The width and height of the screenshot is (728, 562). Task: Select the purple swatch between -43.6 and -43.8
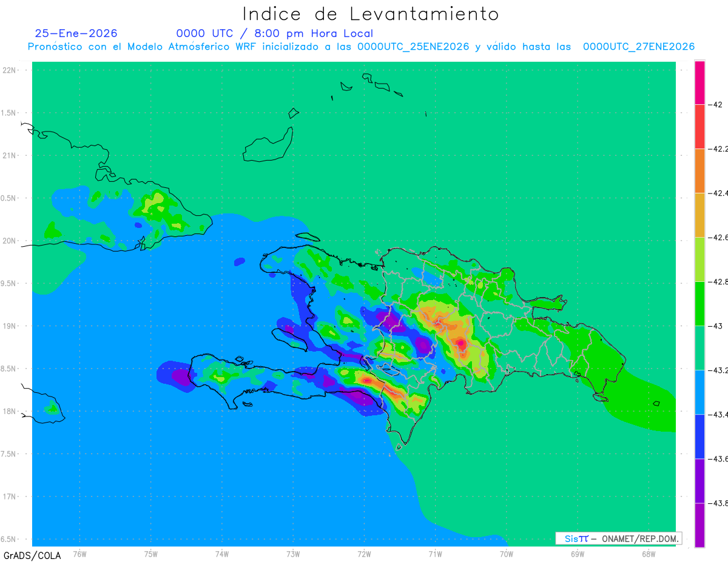(x=699, y=481)
